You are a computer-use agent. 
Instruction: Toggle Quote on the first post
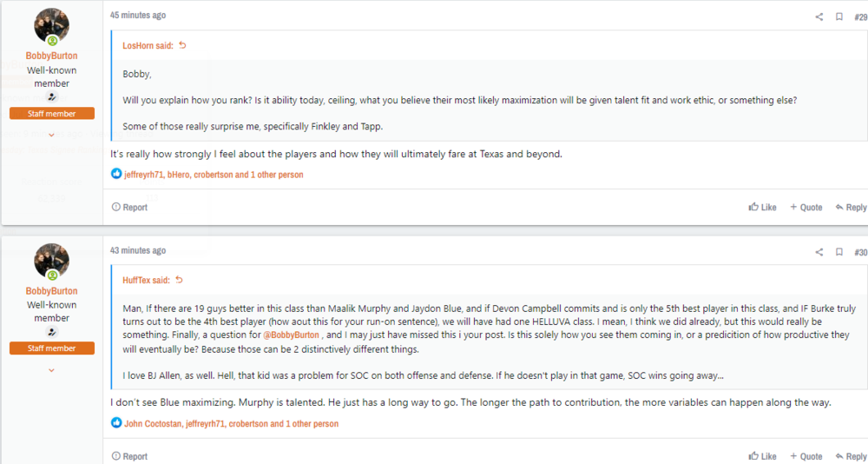coord(806,208)
